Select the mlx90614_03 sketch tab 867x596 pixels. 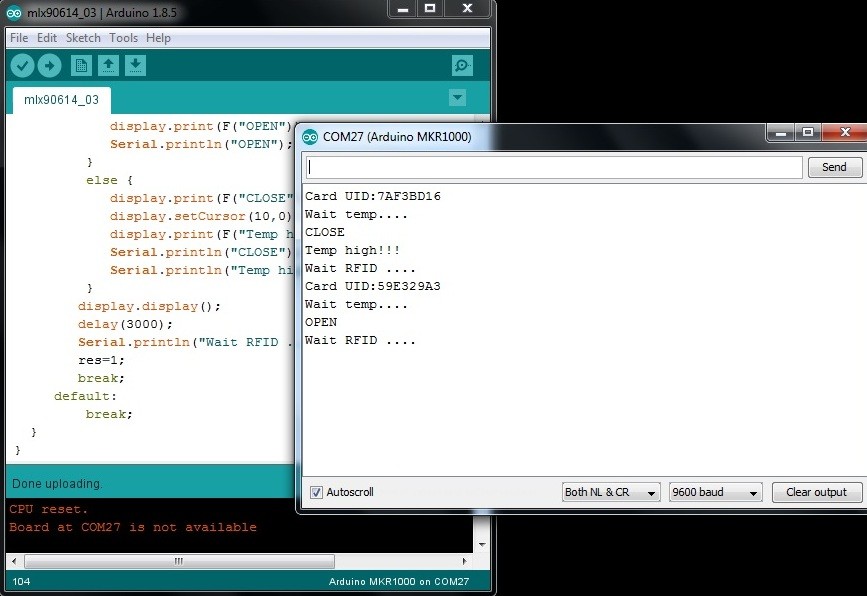pyautogui.click(x=61, y=100)
